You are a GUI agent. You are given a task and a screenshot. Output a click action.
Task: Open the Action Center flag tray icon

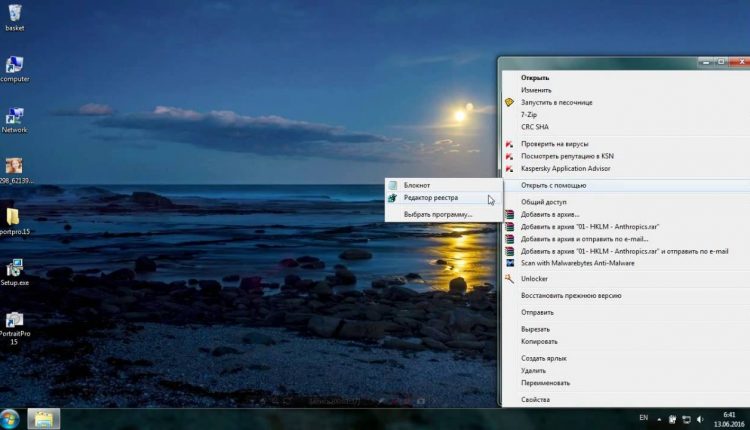[673, 419]
